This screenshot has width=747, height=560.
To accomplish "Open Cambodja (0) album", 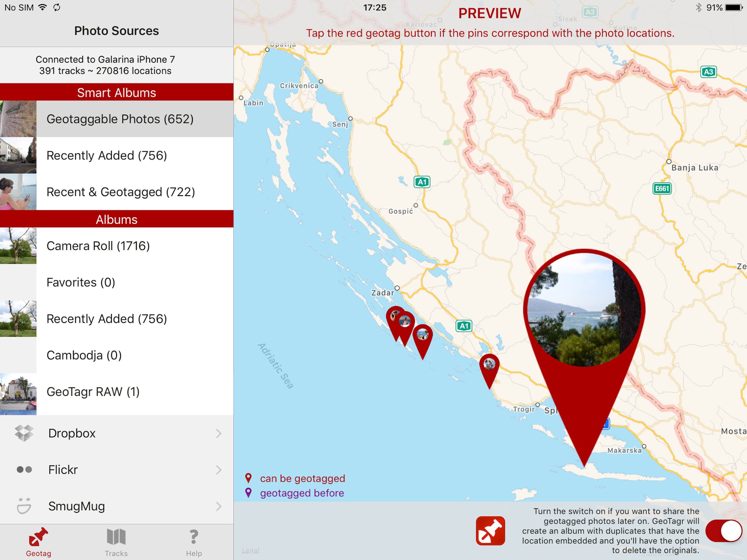I will click(x=117, y=355).
